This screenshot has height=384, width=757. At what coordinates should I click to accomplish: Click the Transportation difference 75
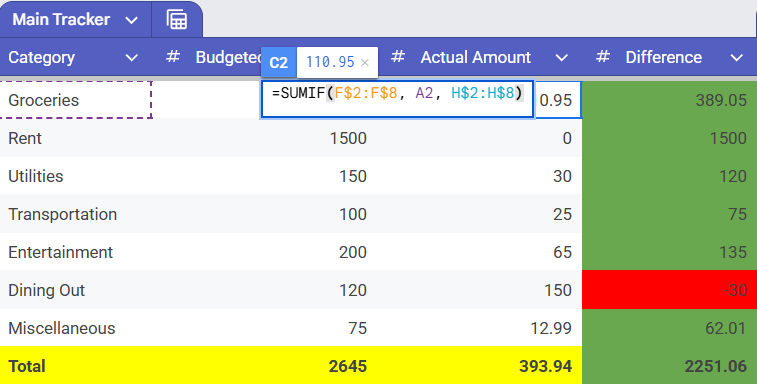pos(737,214)
